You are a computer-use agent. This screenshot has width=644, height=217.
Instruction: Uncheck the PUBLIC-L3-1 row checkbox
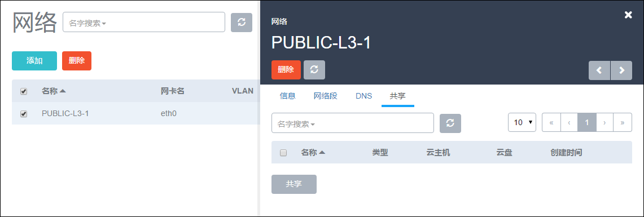24,114
